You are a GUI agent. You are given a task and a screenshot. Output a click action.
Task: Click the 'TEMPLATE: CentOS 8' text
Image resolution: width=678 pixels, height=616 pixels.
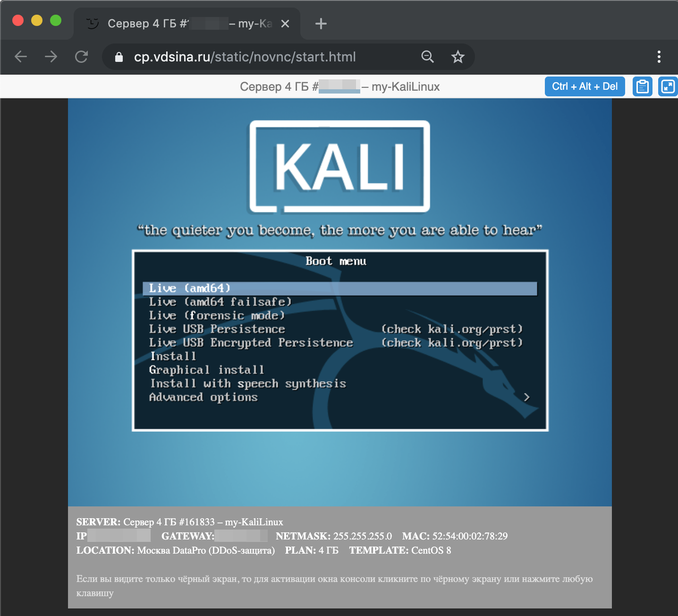coord(400,550)
